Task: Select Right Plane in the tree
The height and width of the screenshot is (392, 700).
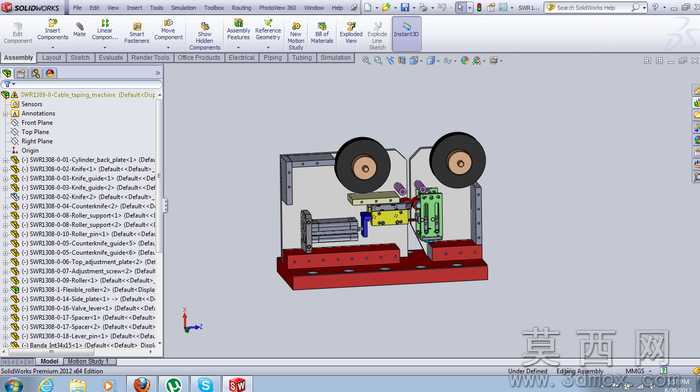Action: click(x=37, y=142)
